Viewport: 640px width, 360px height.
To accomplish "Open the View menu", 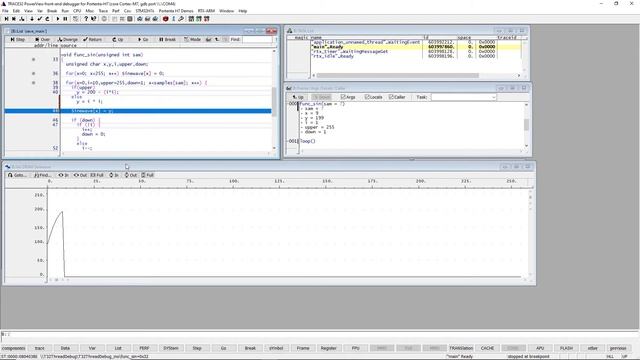I will click(28, 11).
